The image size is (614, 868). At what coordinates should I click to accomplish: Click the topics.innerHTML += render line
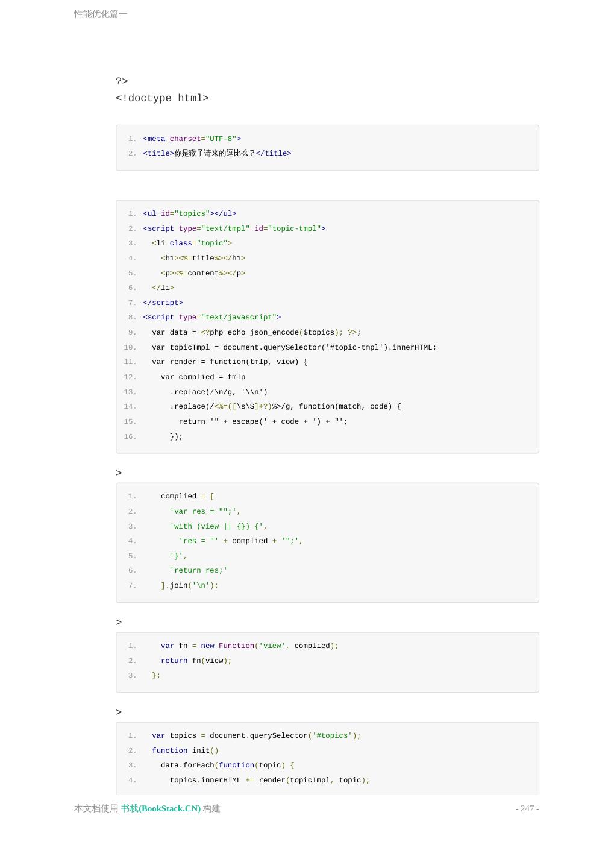tap(269, 780)
